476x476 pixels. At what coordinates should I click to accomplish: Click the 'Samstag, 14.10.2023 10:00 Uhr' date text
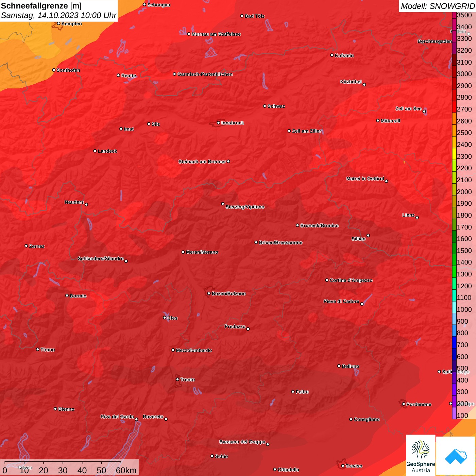[59, 15]
